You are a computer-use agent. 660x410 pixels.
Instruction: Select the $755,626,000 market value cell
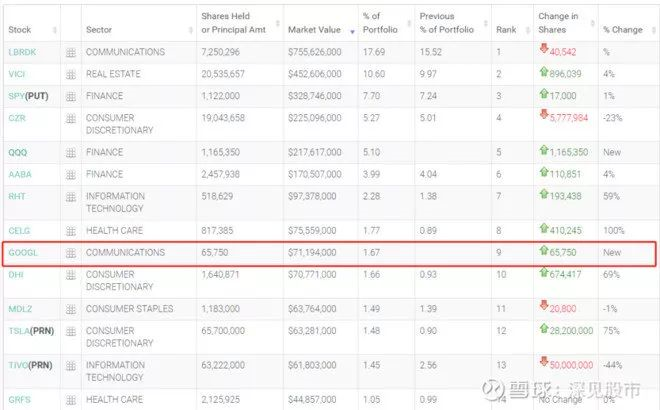tap(315, 52)
